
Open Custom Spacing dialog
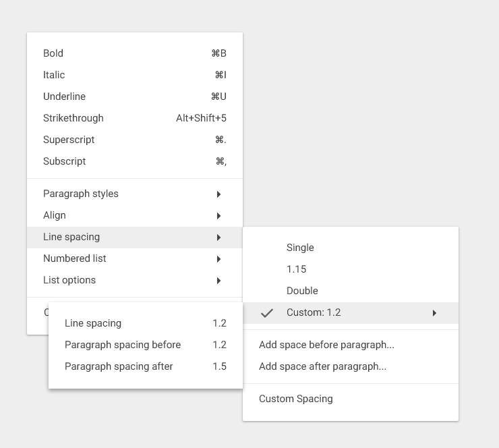pos(295,399)
